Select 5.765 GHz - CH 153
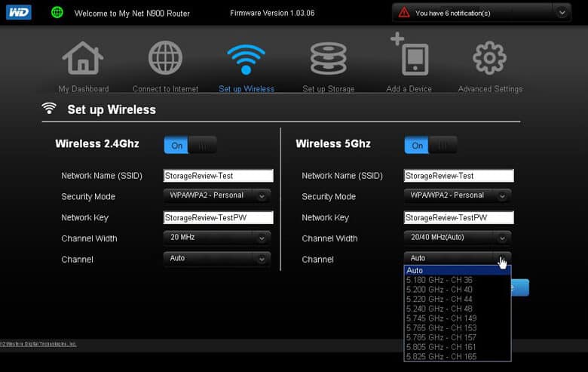 [x=458, y=328]
